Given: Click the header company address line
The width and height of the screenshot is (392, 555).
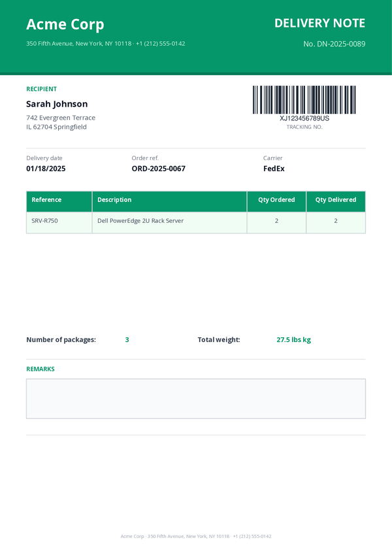Looking at the screenshot, I should (105, 44).
